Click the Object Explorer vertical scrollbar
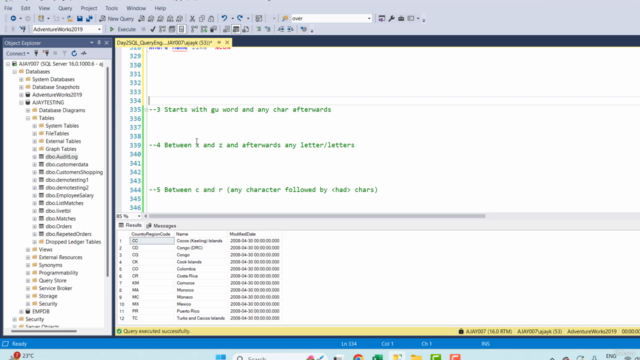The width and height of the screenshot is (640, 360). pos(107,171)
